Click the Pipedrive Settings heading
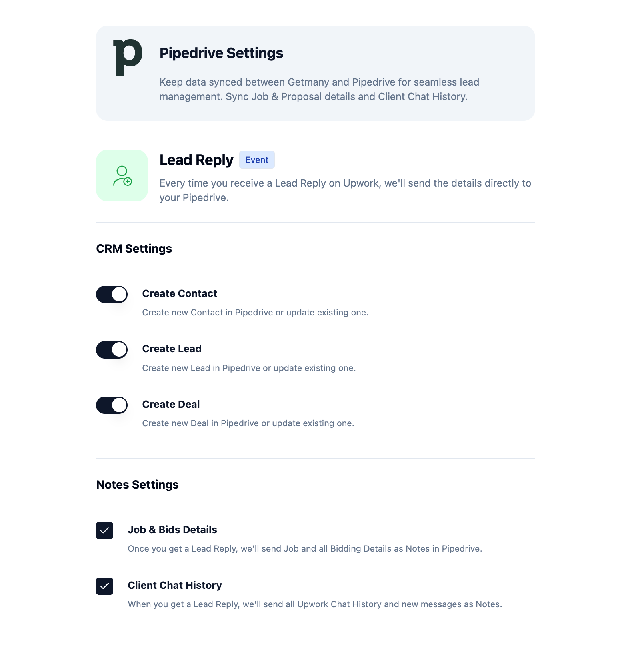This screenshot has width=644, height=650. pyautogui.click(x=221, y=53)
